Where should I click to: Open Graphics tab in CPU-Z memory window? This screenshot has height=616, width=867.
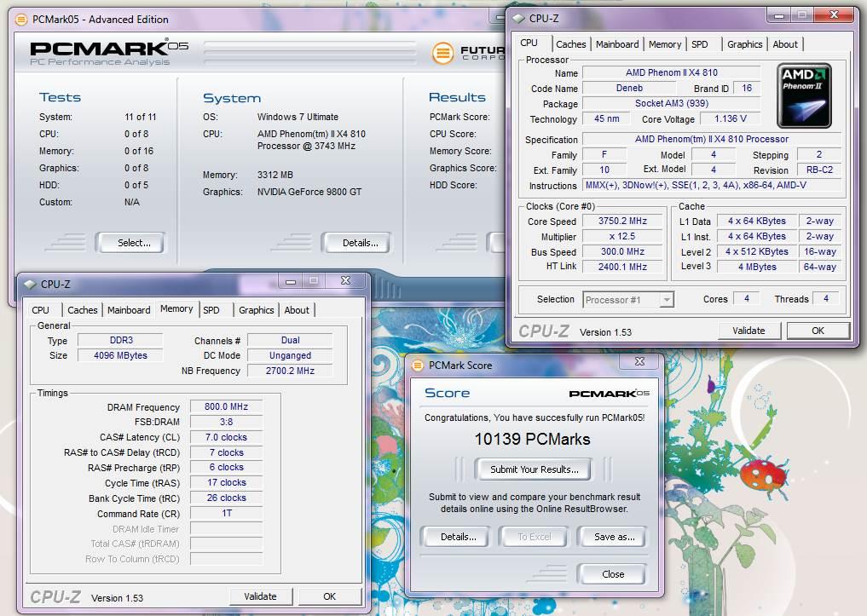pyautogui.click(x=256, y=310)
